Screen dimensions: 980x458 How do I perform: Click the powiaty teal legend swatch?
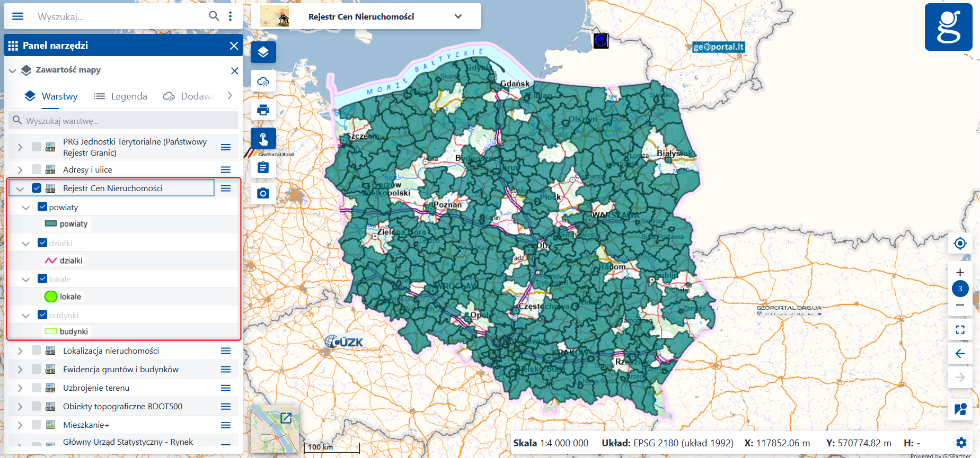click(51, 224)
